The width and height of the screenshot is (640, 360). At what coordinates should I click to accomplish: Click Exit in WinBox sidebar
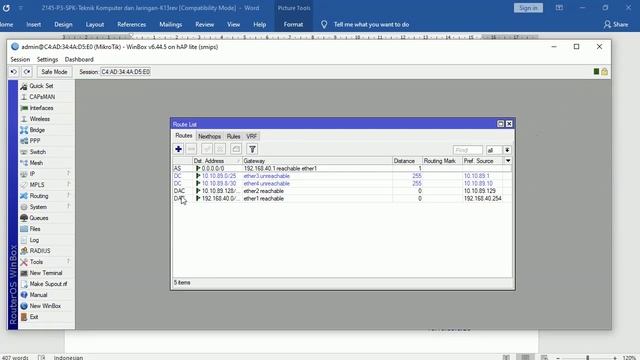click(x=34, y=317)
